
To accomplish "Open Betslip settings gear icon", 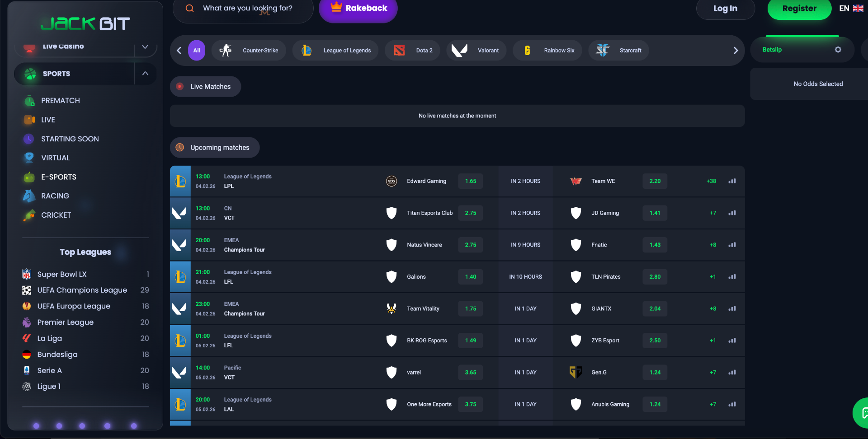I will (838, 50).
